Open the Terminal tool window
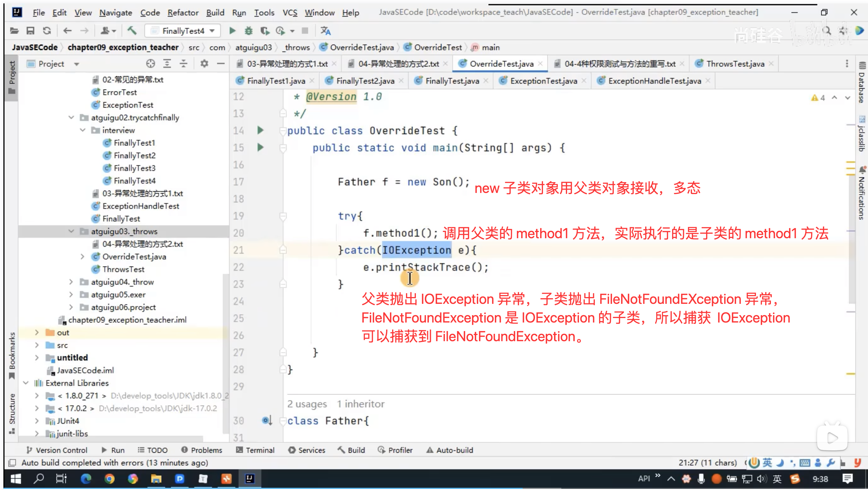868x490 pixels. tap(255, 450)
